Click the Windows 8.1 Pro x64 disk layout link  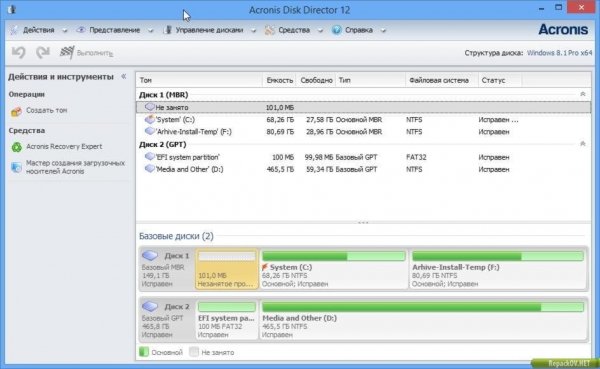click(x=559, y=53)
